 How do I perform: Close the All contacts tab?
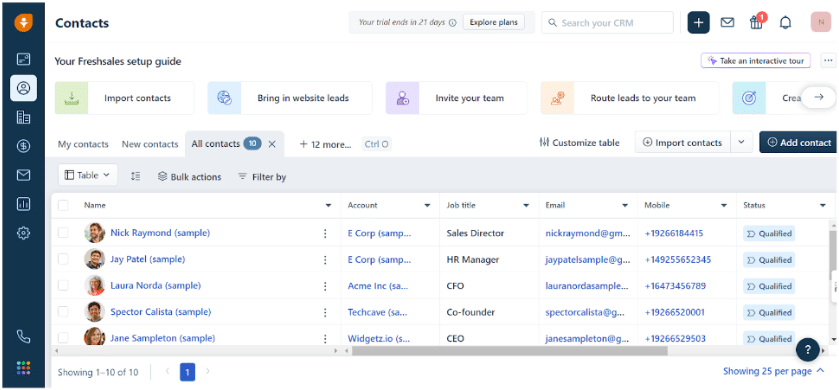pyautogui.click(x=272, y=144)
